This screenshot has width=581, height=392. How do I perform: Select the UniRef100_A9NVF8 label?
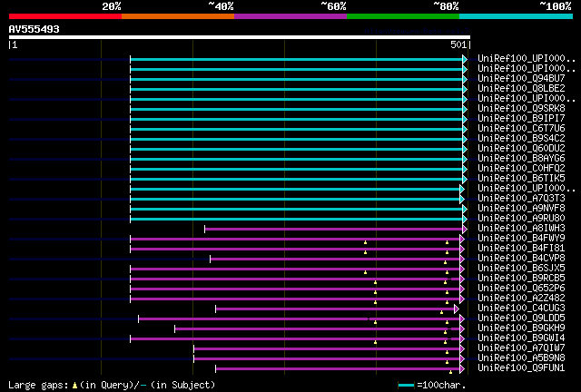click(x=521, y=208)
